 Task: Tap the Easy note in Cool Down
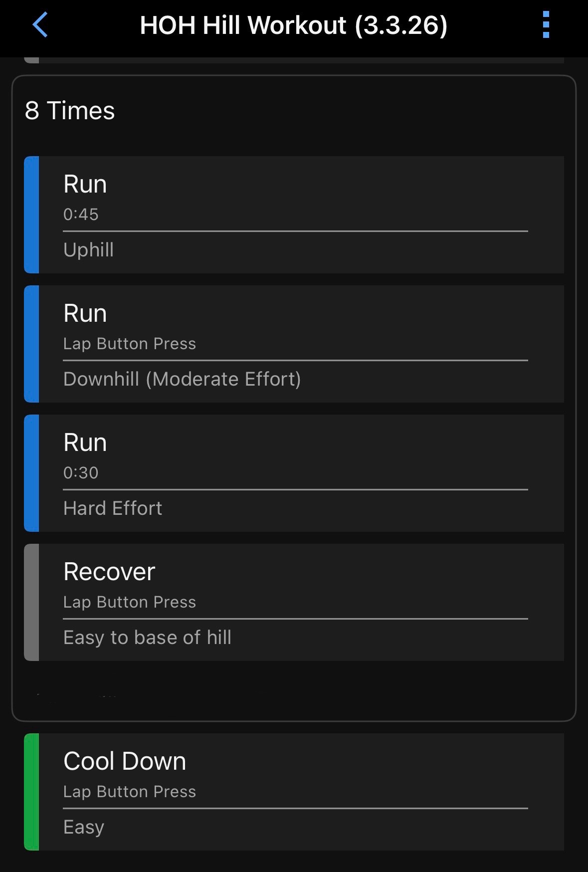click(x=84, y=827)
